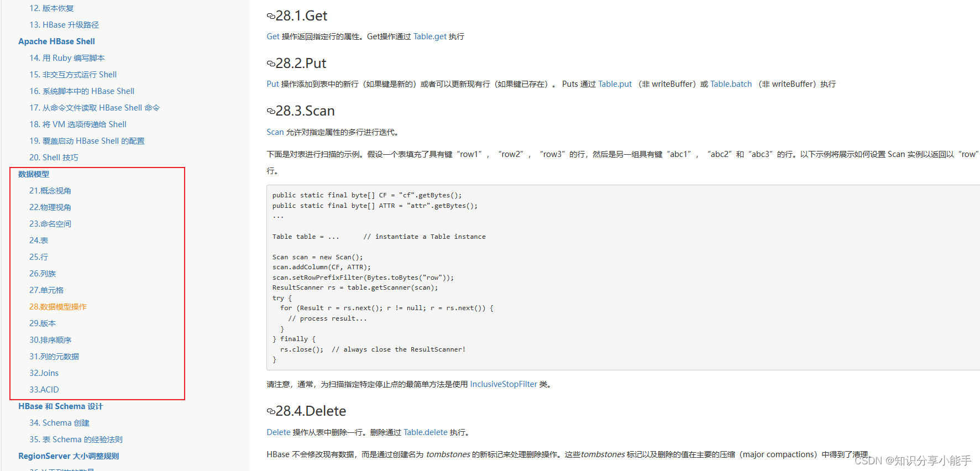Click the anchor link icon beside 28.2.Put
Viewport: 980px width, 471px height.
pyautogui.click(x=271, y=64)
